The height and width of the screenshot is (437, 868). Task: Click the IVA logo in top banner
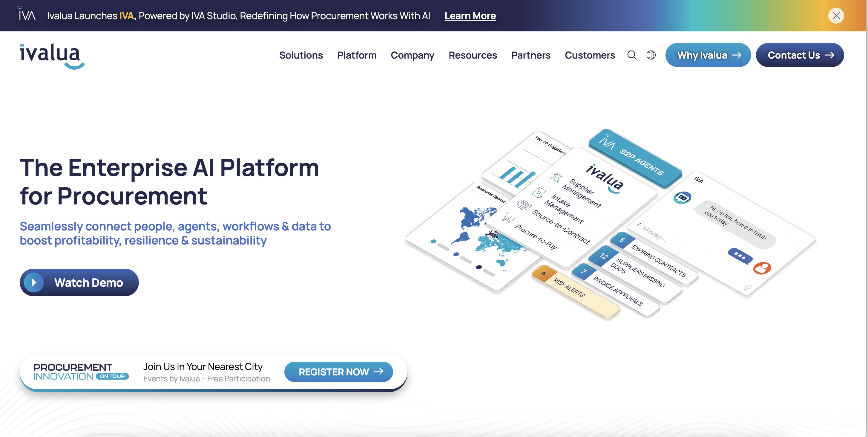point(27,13)
